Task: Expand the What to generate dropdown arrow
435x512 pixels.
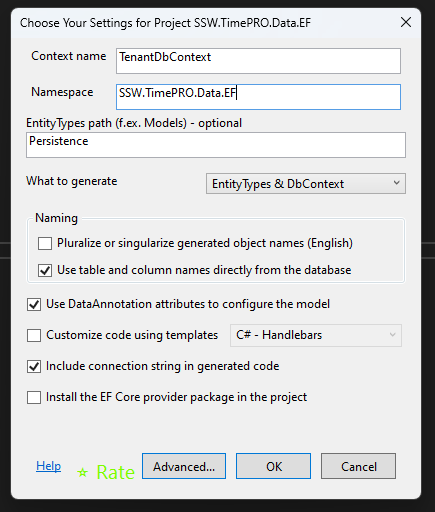Action: [x=396, y=183]
